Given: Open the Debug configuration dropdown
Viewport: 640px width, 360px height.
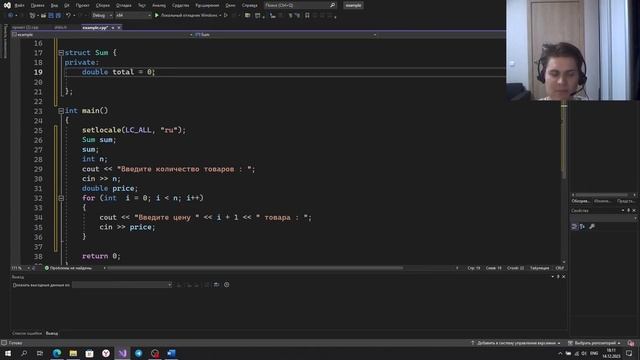Looking at the screenshot, I should tap(102, 16).
